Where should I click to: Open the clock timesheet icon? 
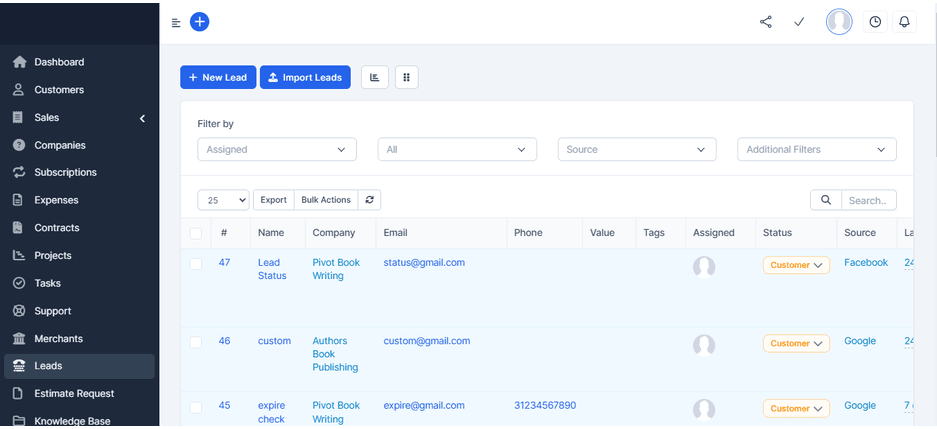(x=875, y=22)
